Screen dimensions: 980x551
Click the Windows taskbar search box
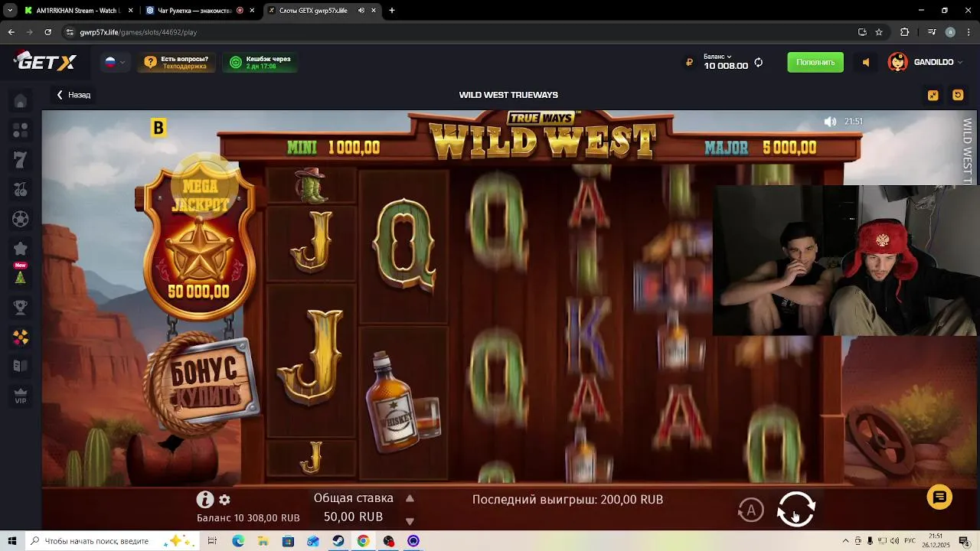pyautogui.click(x=111, y=541)
